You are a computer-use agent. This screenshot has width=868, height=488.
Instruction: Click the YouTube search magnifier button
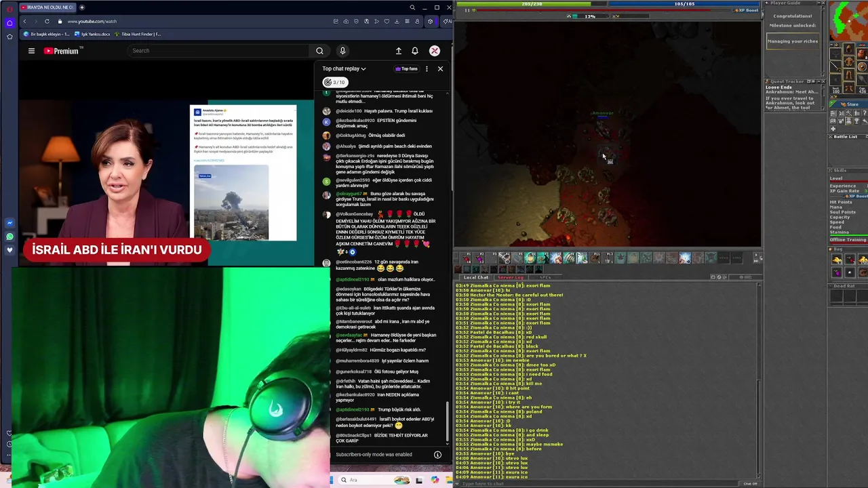(x=319, y=51)
